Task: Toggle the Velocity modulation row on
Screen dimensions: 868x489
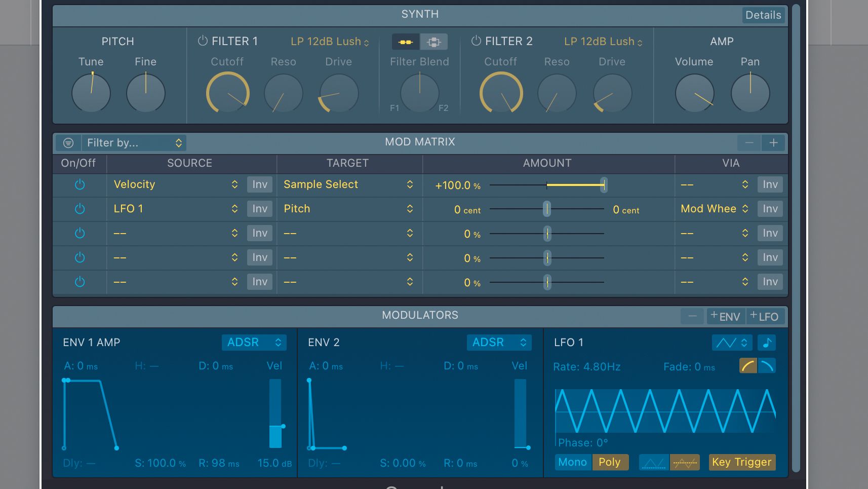Action: (80, 184)
